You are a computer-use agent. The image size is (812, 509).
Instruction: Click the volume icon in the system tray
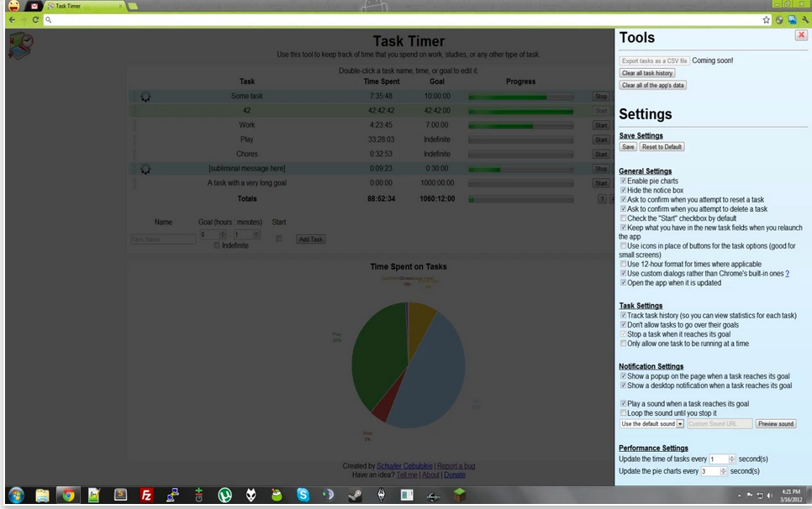click(770, 496)
